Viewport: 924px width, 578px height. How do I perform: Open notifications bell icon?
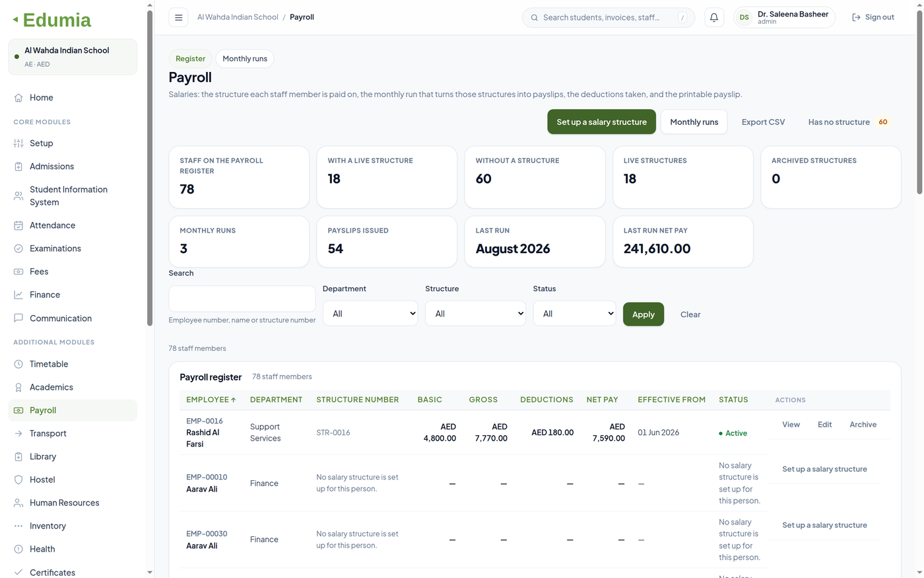click(713, 17)
